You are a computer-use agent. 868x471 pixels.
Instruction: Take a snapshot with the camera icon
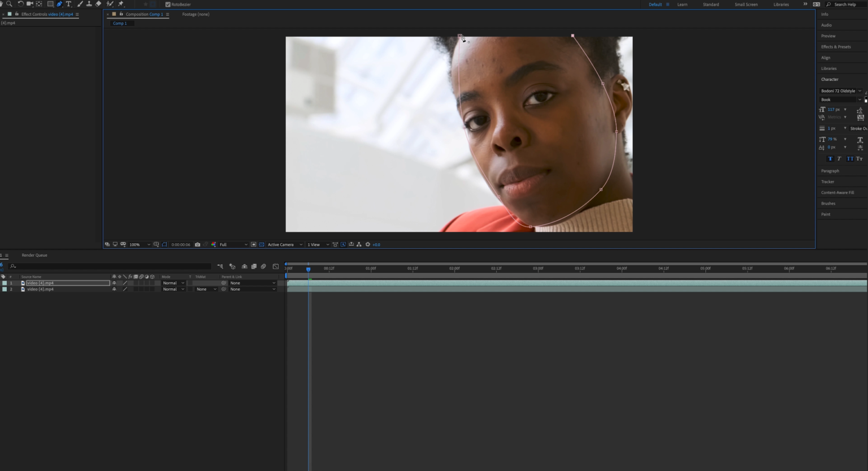coord(197,244)
